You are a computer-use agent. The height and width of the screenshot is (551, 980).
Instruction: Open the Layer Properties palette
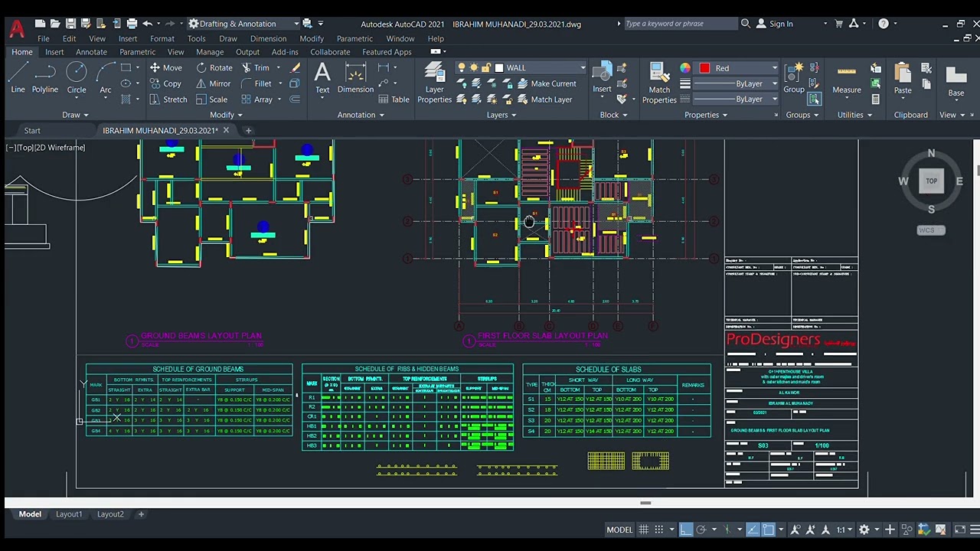coord(434,83)
